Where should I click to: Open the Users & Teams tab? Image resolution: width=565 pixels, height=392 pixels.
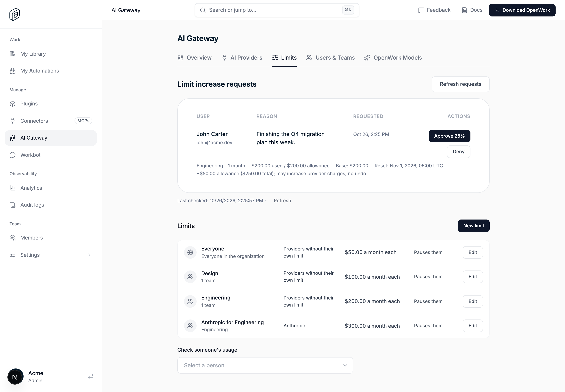(x=330, y=58)
